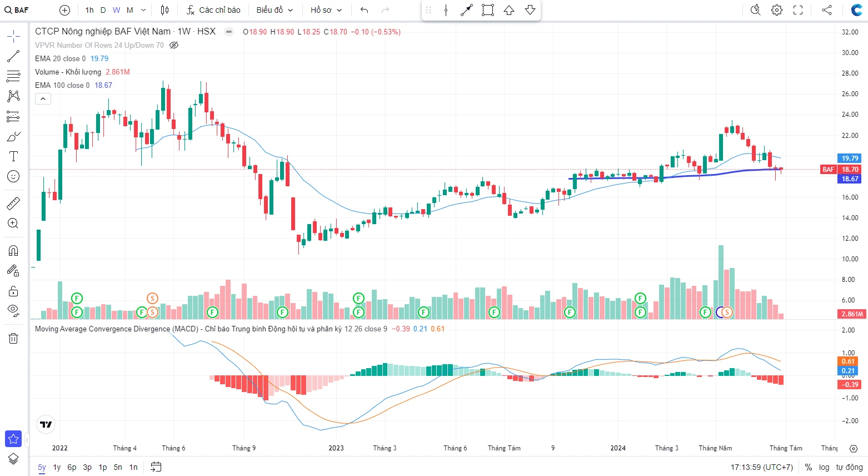Image resolution: width=868 pixels, height=476 pixels.
Task: Expand the Biểu đồ dropdown menu
Action: point(275,10)
